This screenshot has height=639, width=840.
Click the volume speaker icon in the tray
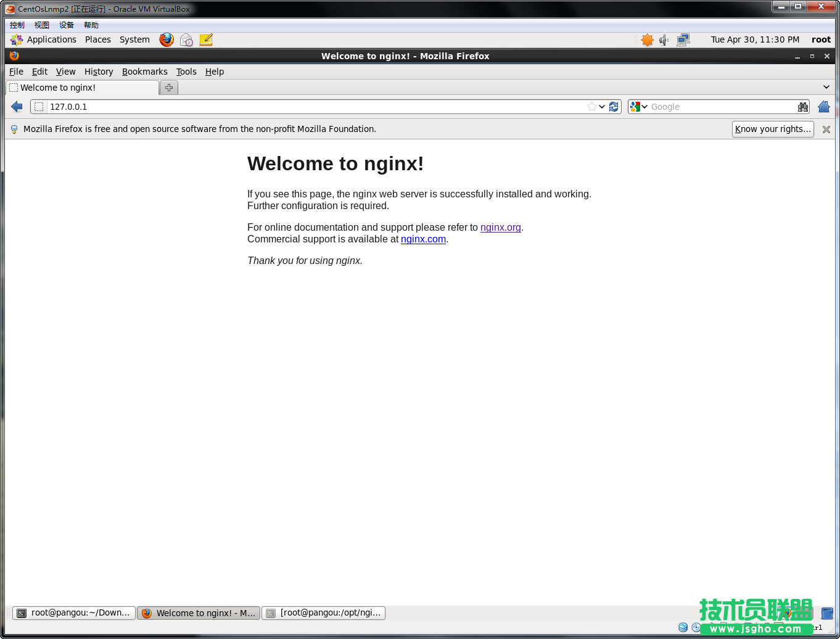click(664, 39)
